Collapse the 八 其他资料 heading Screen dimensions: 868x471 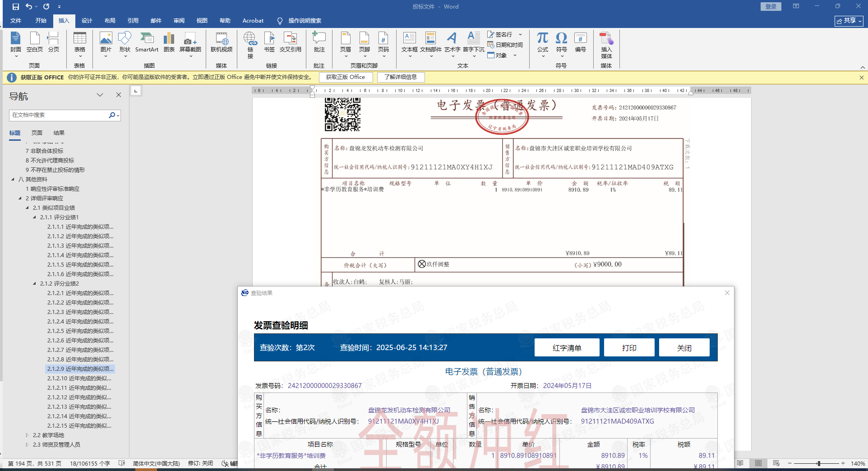point(13,180)
